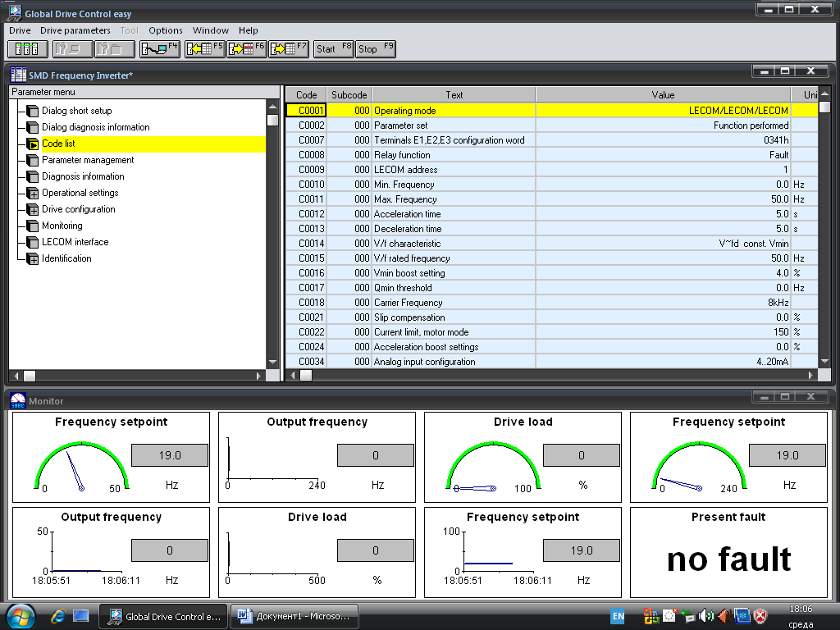The width and height of the screenshot is (840, 630).
Task: Click the F6 parameter transfer toolbar icon
Action: point(247,48)
